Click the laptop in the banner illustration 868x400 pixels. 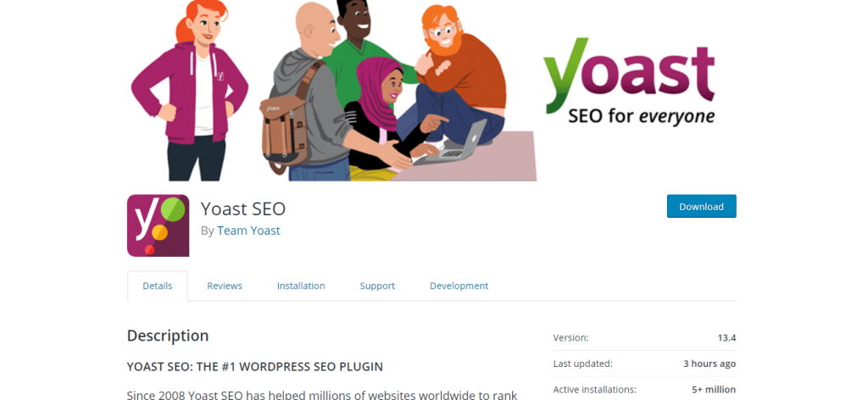pyautogui.click(x=453, y=146)
